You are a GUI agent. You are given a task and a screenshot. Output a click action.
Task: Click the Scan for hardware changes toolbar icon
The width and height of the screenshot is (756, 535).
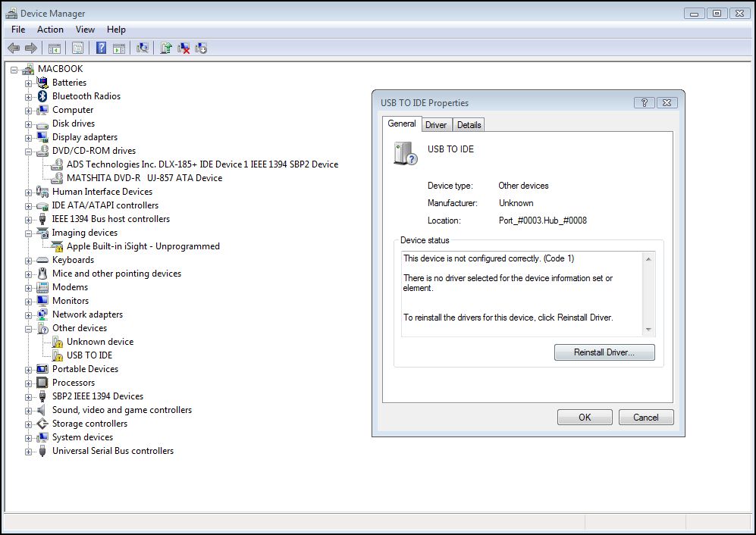coord(143,48)
